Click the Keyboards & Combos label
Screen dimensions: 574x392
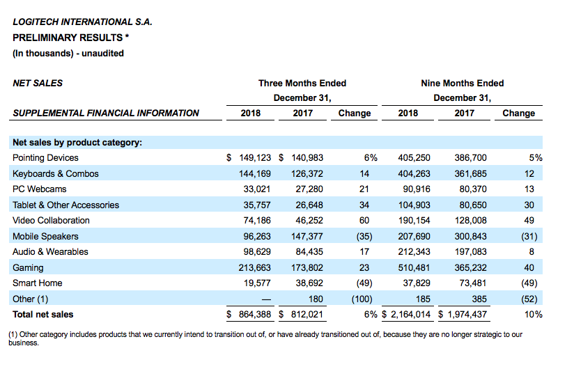pyautogui.click(x=56, y=173)
